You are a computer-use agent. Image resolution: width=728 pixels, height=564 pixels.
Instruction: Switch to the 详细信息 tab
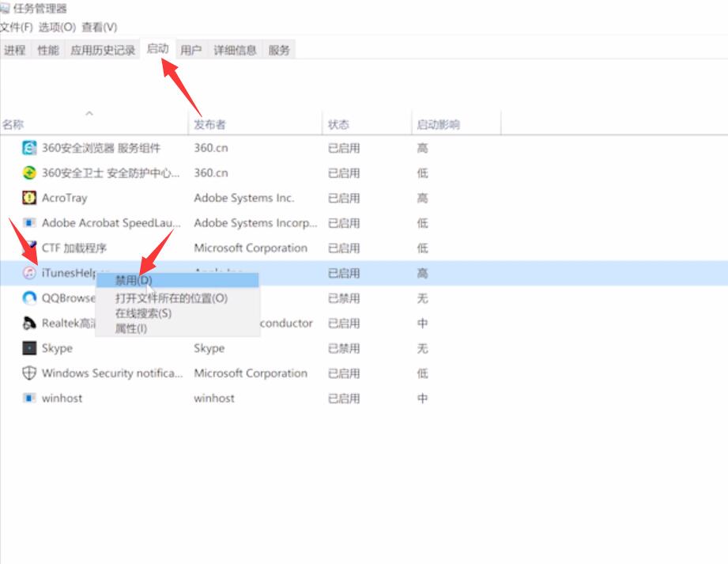point(235,50)
